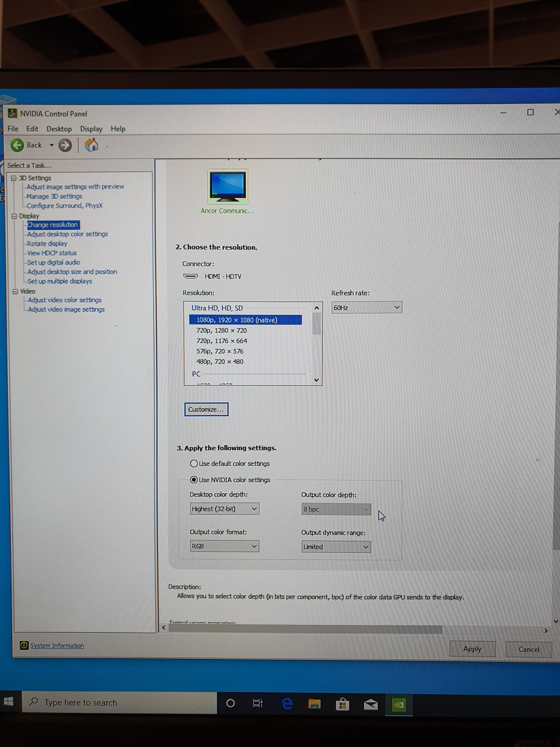Open the Output dynamic range dropdown
Viewport: 560px width, 747px height.
[x=336, y=547]
